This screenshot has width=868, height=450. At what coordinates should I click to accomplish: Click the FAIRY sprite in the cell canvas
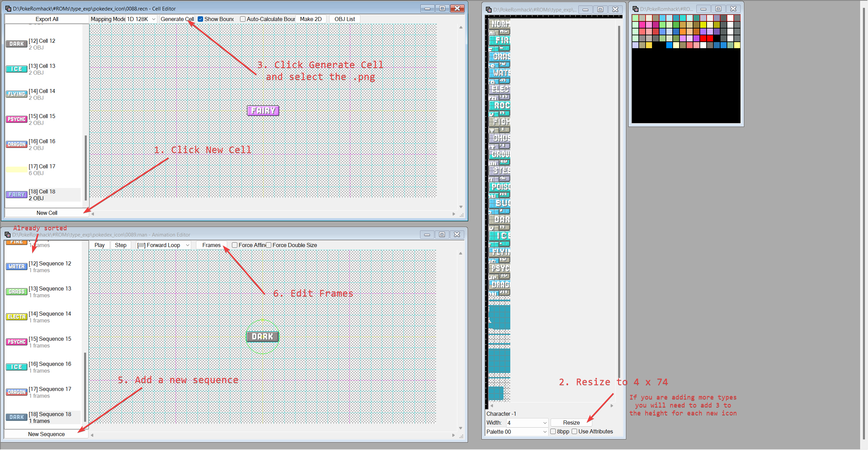coord(263,111)
